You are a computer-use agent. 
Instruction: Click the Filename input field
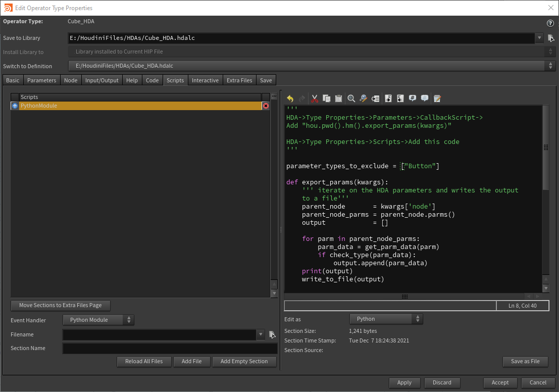coord(160,334)
